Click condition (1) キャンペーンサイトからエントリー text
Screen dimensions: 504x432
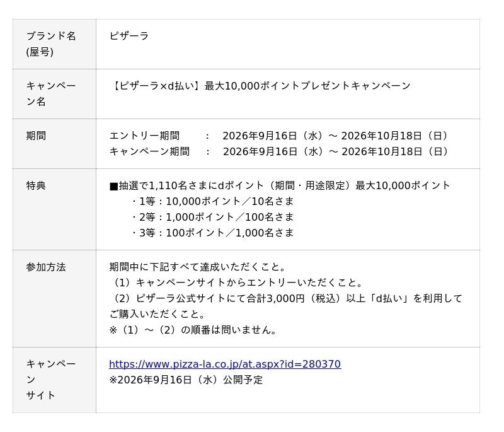click(237, 283)
